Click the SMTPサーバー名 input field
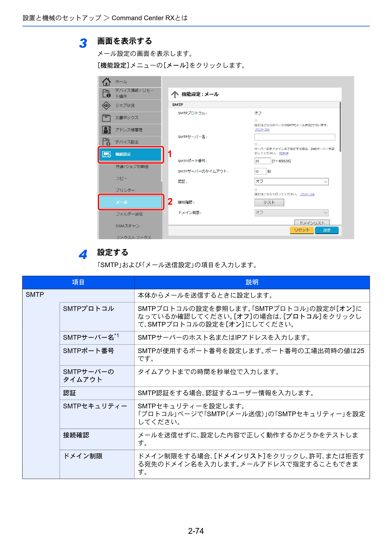Viewport: 392px width, 555px height. (x=295, y=137)
